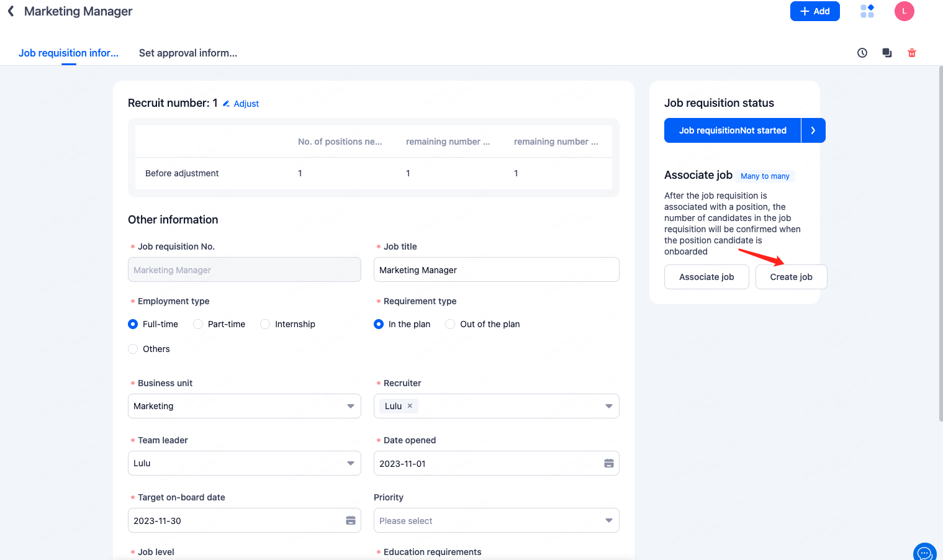Choose Out of the plan requirement type
The image size is (943, 560).
click(x=451, y=324)
